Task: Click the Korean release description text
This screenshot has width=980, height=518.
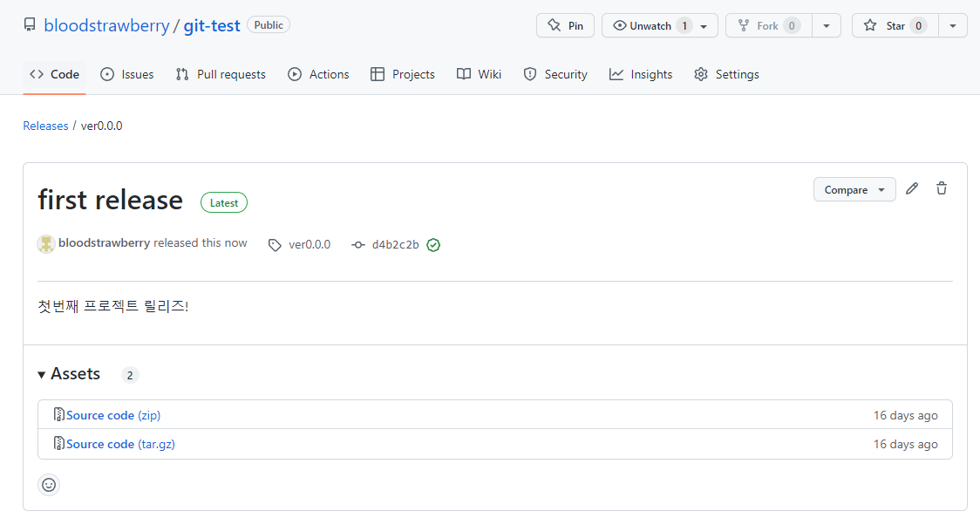Action: click(112, 305)
